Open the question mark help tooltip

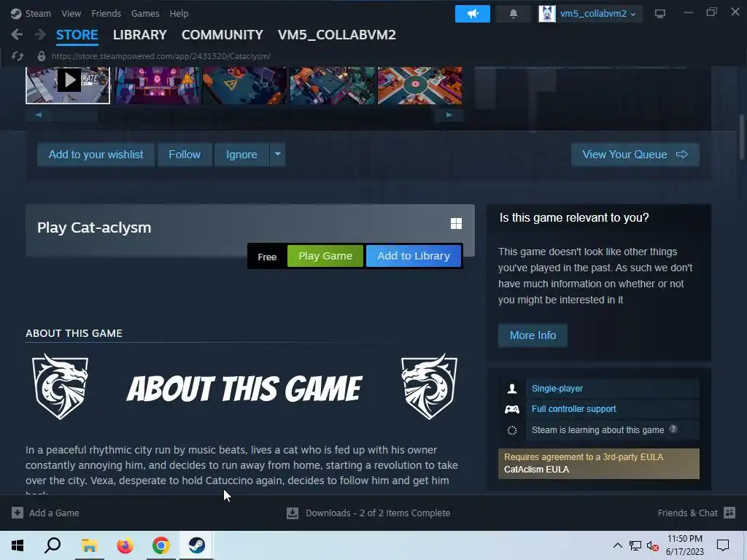pyautogui.click(x=673, y=429)
